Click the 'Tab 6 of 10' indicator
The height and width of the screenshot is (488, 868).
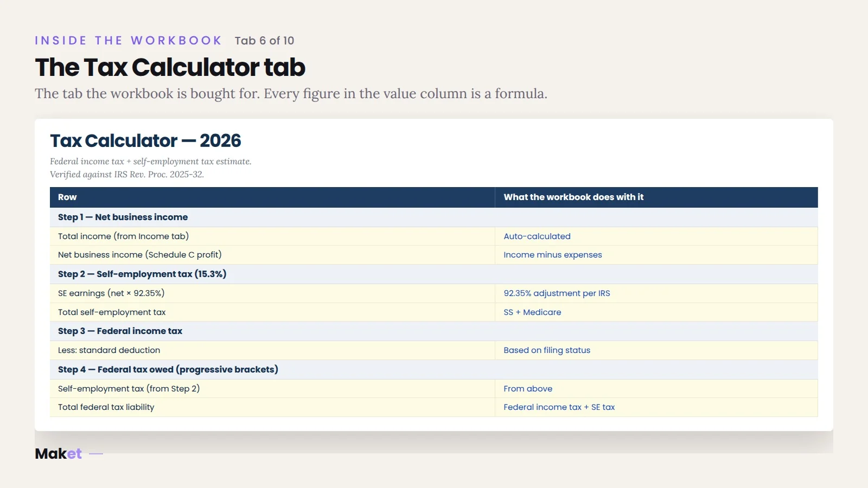[265, 41]
